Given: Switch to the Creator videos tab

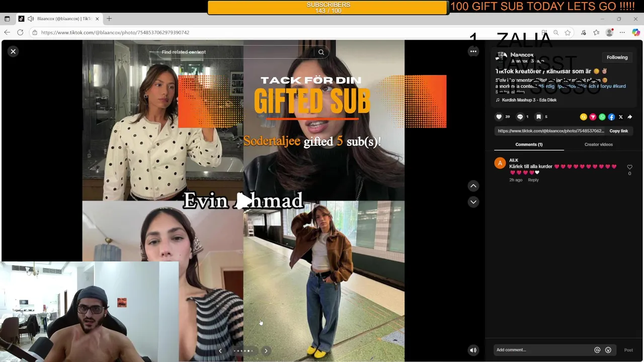Looking at the screenshot, I should point(598,144).
